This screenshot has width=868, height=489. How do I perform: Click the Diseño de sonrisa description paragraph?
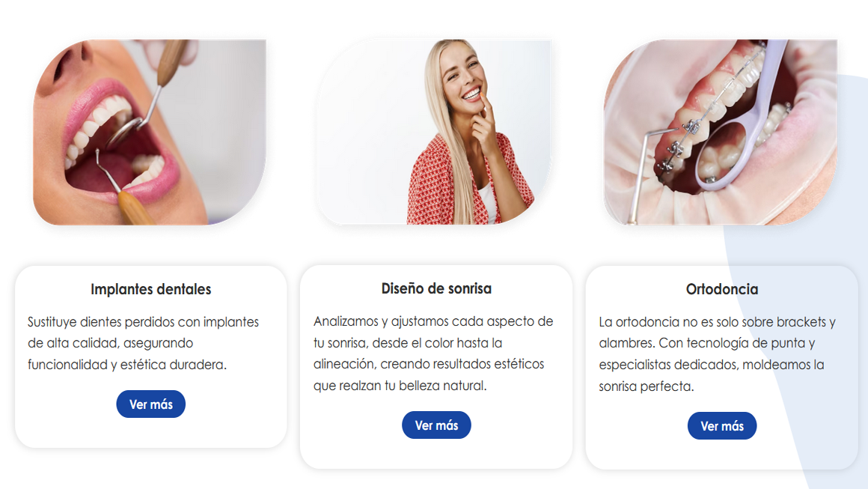point(433,353)
